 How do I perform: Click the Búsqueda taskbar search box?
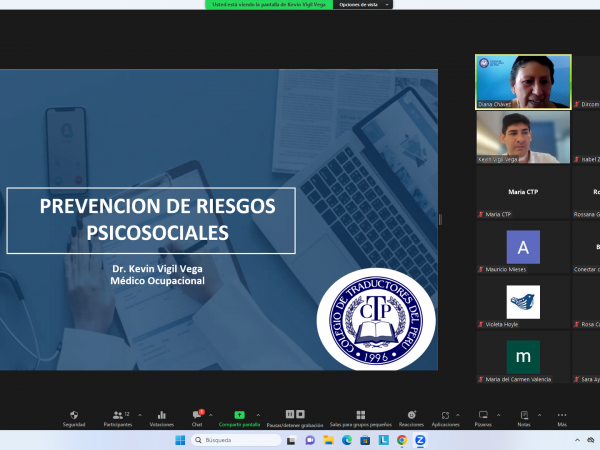pos(236,440)
